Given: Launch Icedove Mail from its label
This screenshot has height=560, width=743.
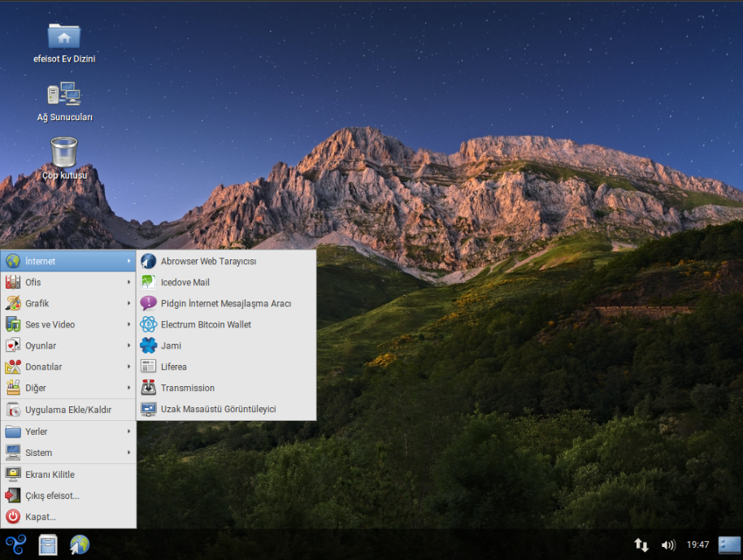Looking at the screenshot, I should [x=185, y=282].
